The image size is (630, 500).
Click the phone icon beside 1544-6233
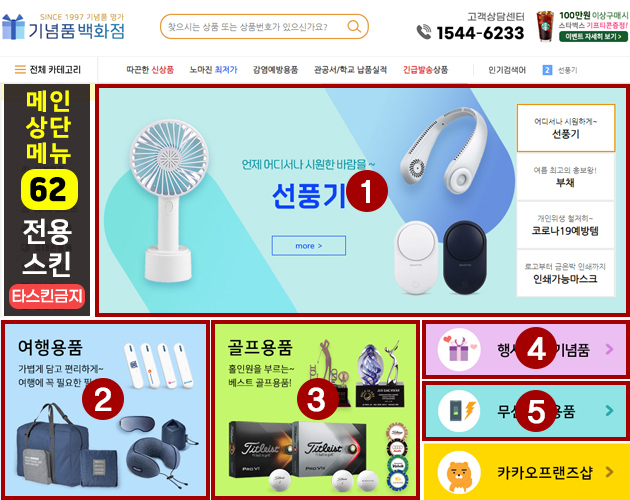tap(423, 32)
